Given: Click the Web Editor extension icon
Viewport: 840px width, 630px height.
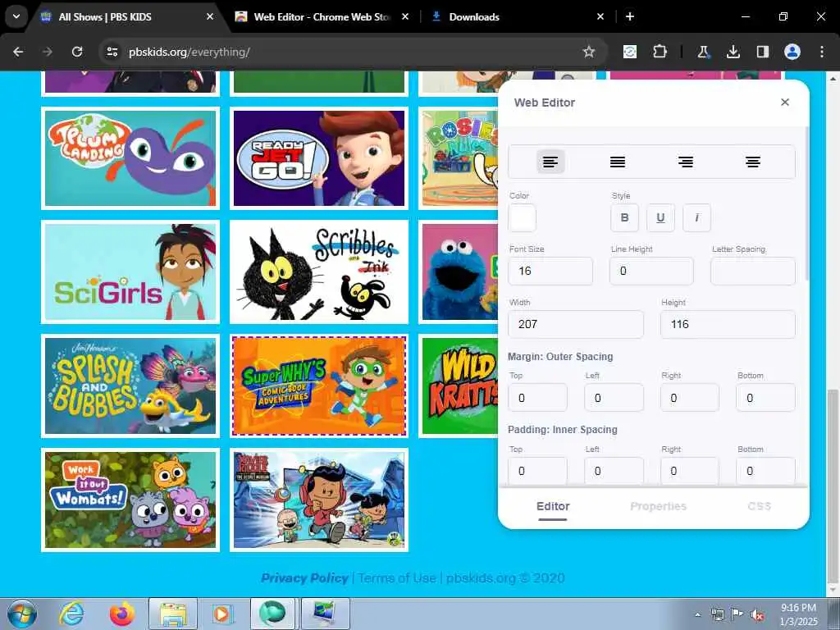Looking at the screenshot, I should 630,52.
